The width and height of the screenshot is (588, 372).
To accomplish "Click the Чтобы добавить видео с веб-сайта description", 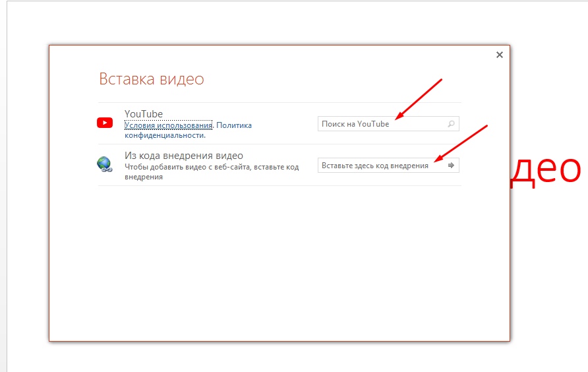I will pyautogui.click(x=212, y=172).
